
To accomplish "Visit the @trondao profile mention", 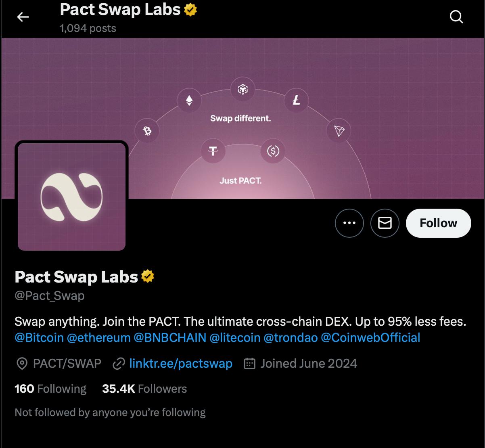I will click(291, 337).
